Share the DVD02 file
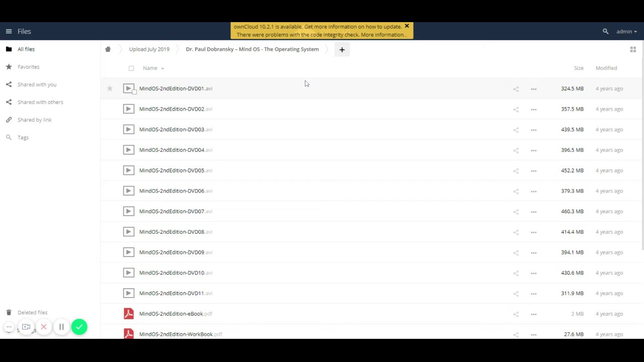The width and height of the screenshot is (644, 362). coord(516,110)
